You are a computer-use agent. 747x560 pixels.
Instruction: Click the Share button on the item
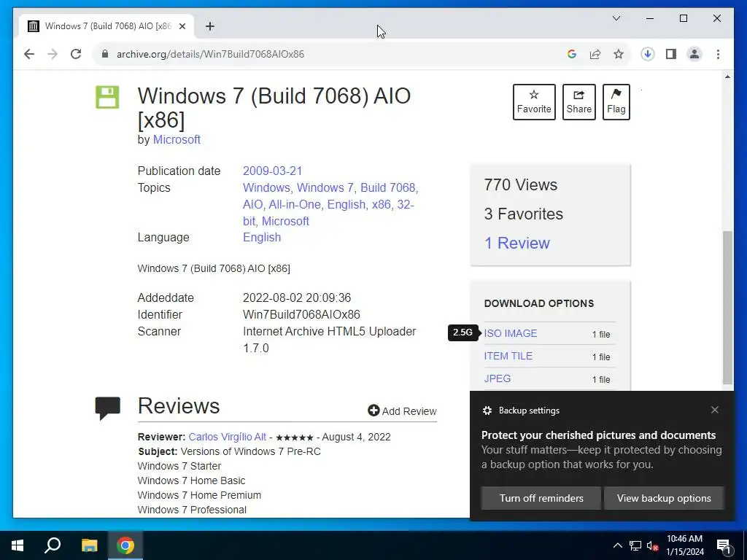(578, 102)
